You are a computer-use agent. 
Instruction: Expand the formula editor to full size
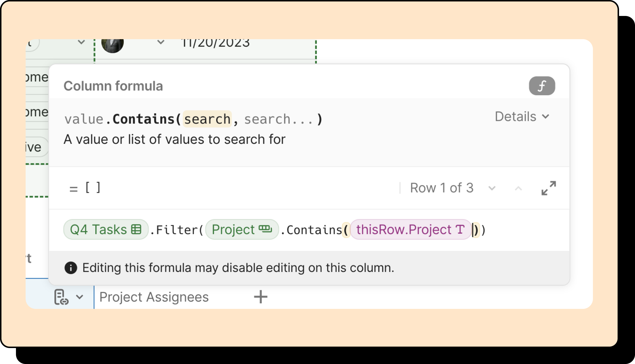coord(548,188)
